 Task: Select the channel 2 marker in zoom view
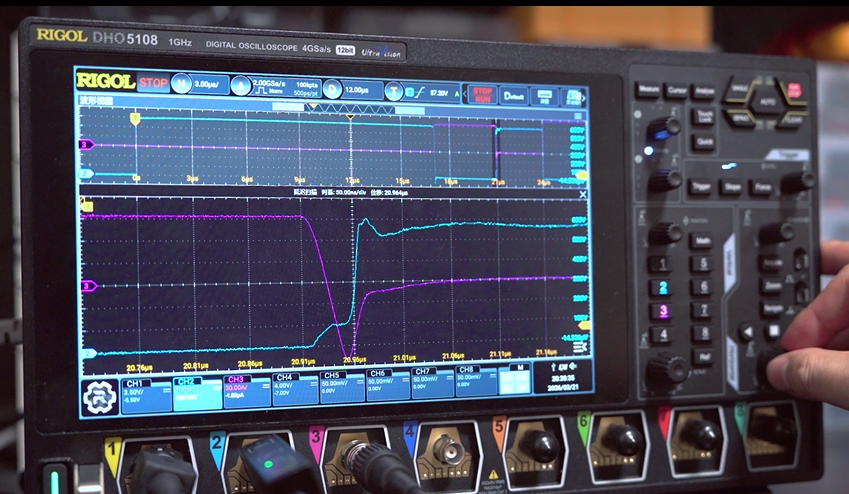click(89, 353)
